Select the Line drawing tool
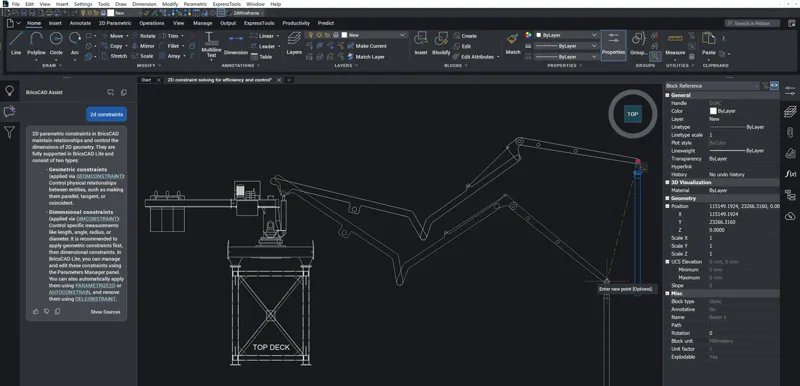This screenshot has width=800, height=386. (16, 43)
